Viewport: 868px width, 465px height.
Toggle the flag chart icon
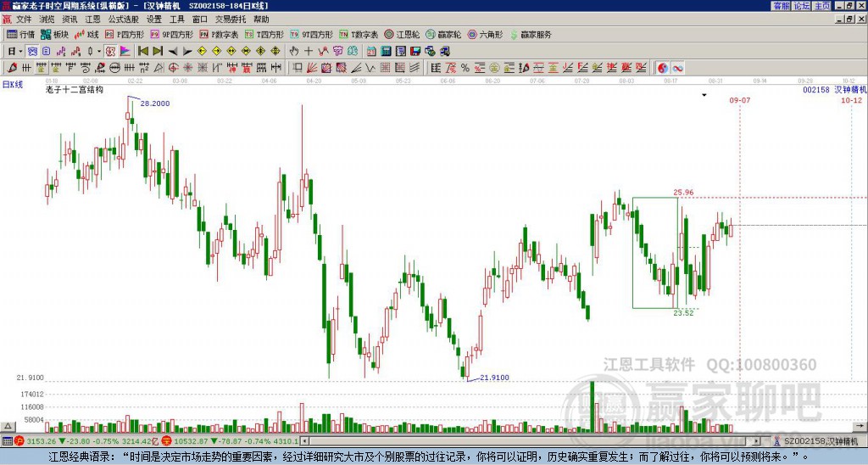[x=125, y=52]
